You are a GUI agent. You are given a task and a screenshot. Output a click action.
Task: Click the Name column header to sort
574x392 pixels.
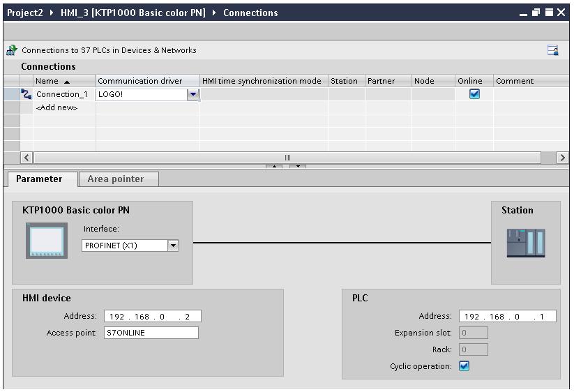click(64, 81)
